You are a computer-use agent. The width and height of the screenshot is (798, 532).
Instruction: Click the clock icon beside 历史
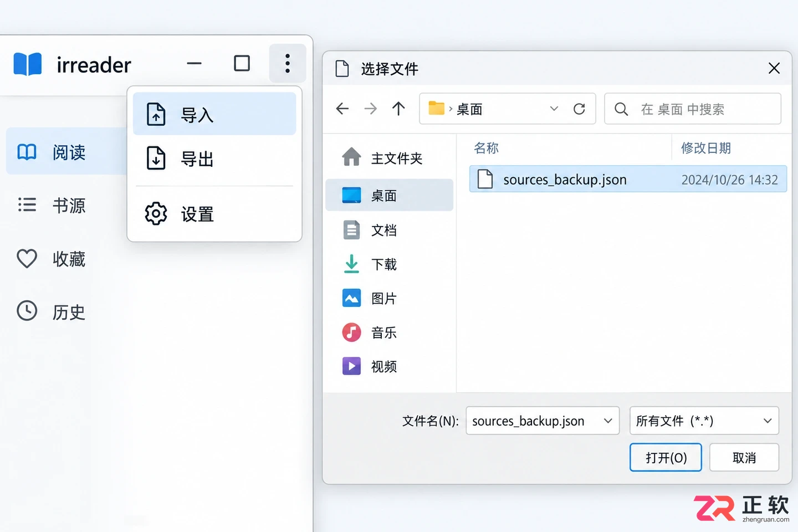click(27, 311)
